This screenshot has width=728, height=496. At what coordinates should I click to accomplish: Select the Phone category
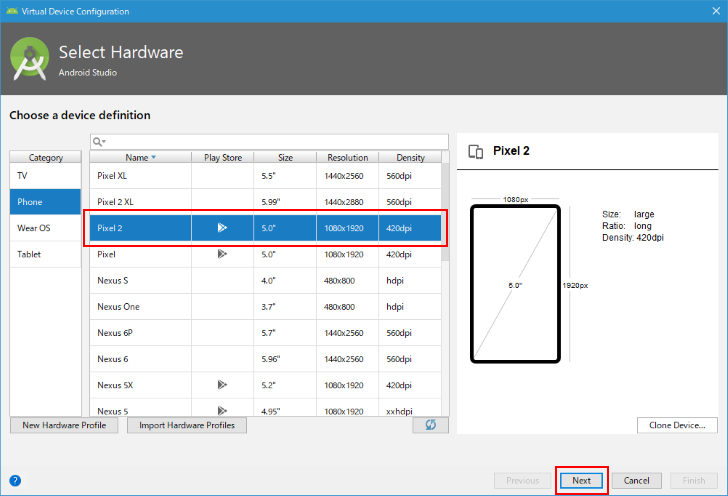[46, 202]
